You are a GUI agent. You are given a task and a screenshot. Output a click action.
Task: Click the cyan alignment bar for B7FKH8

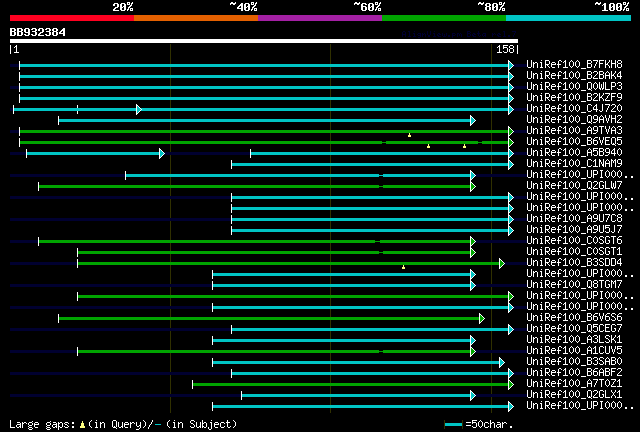(x=264, y=65)
